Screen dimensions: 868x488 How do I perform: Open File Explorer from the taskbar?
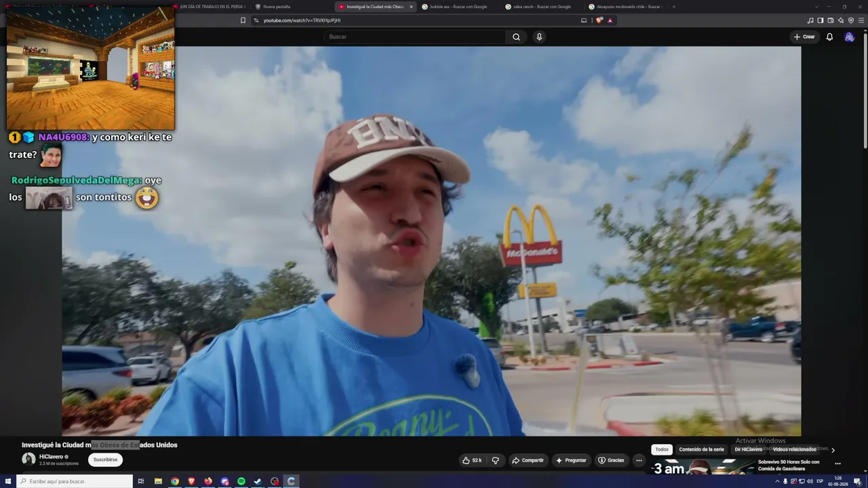(x=158, y=481)
